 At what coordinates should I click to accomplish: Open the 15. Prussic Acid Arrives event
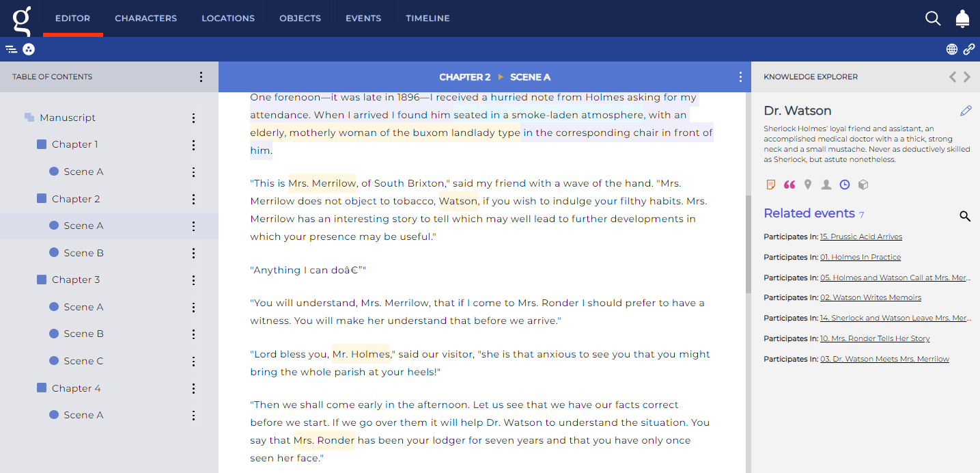[861, 236]
